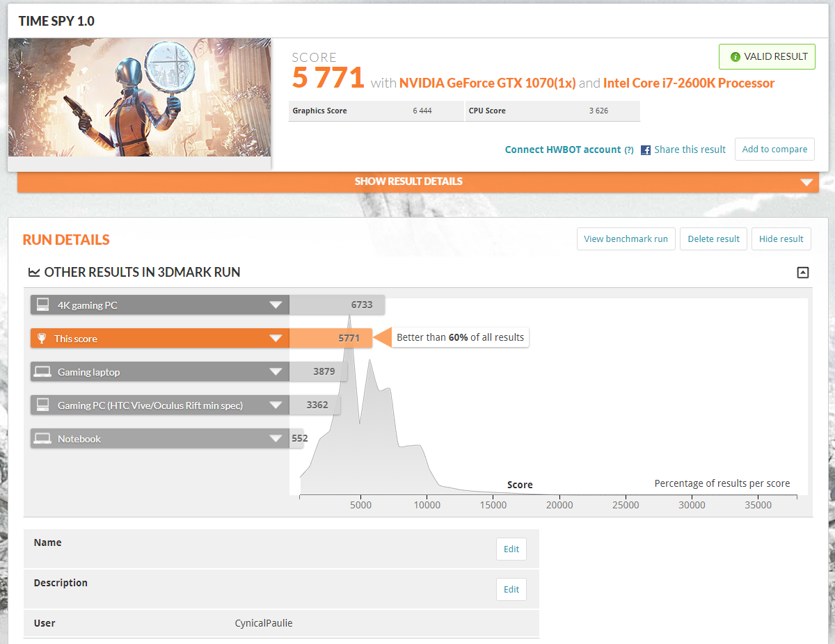835x644 pixels.
Task: Click the Delete result button
Action: pyautogui.click(x=713, y=239)
